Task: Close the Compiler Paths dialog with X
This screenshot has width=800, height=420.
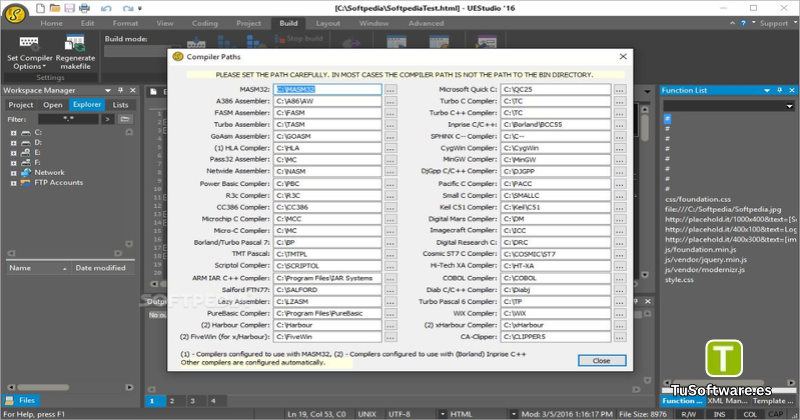Action: coord(623,57)
